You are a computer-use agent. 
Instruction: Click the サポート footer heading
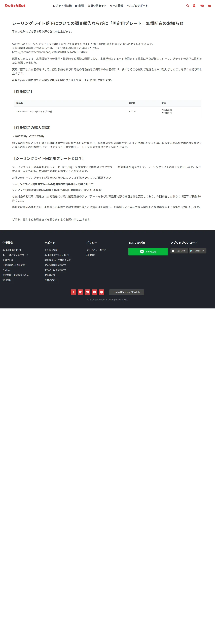pyautogui.click(x=50, y=243)
